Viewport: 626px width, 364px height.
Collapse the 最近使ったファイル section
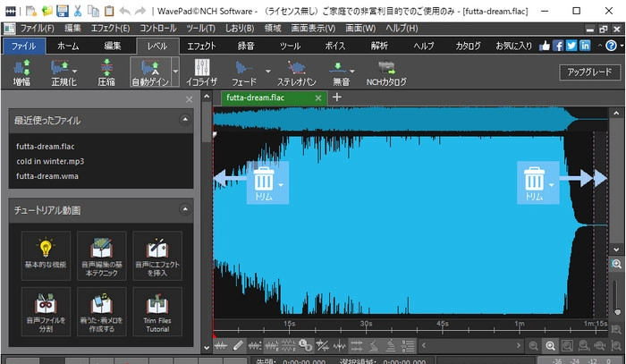pyautogui.click(x=184, y=118)
